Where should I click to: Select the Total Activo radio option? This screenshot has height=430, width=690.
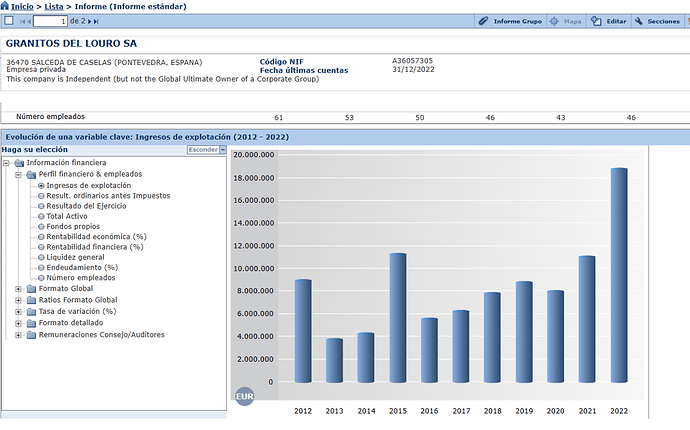pos(41,216)
